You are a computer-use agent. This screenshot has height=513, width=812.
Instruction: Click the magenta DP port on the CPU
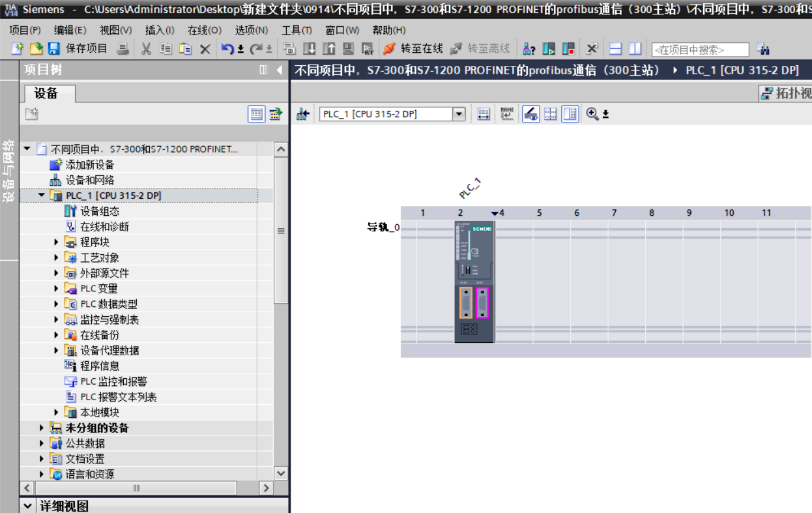[x=482, y=302]
